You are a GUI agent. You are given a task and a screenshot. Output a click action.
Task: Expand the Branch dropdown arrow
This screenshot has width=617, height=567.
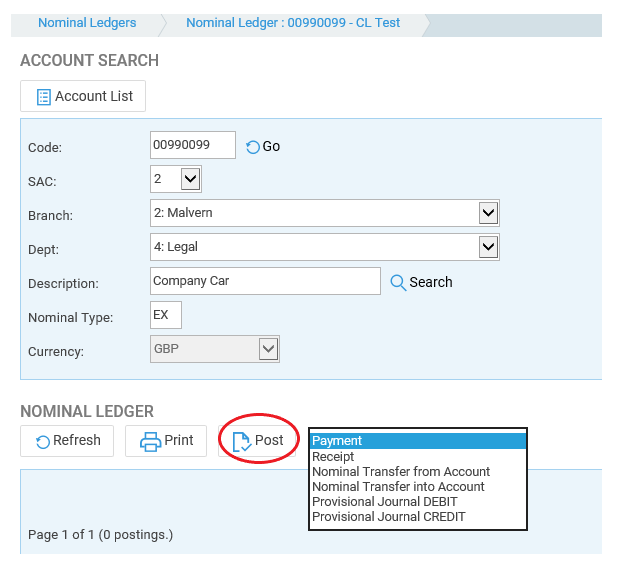(488, 213)
